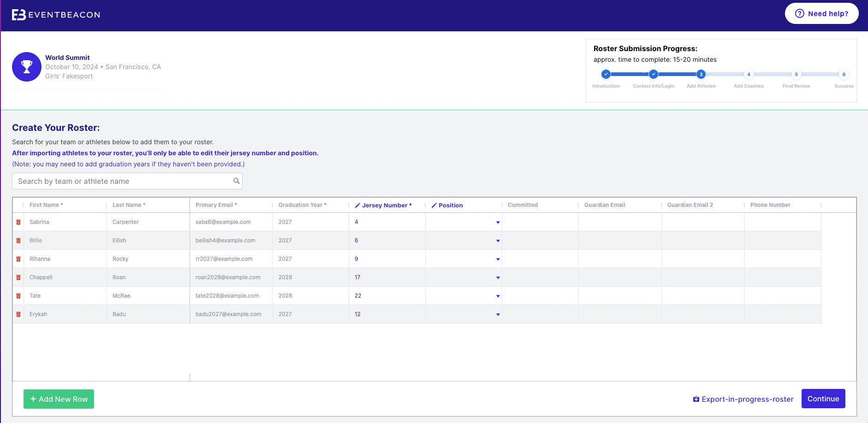Click the Eilish last name cell
This screenshot has height=423, width=868.
point(148,241)
